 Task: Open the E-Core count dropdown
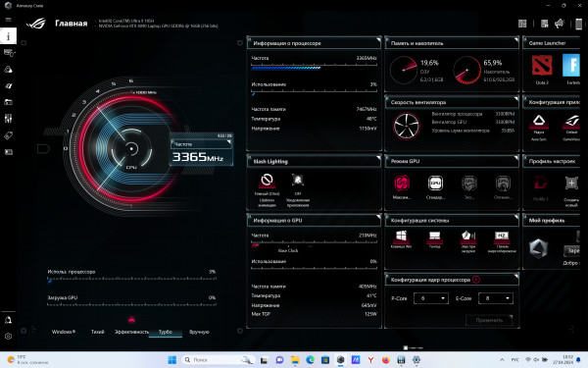point(496,298)
